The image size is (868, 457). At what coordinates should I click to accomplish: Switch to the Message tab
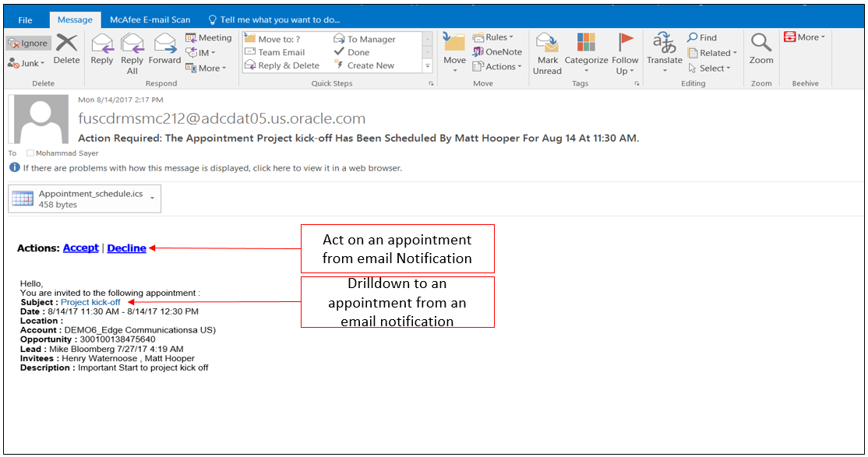click(x=75, y=20)
